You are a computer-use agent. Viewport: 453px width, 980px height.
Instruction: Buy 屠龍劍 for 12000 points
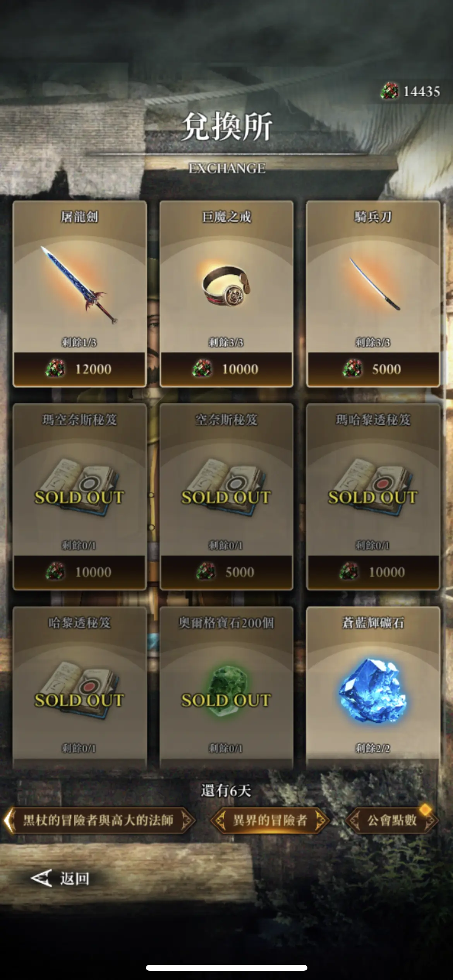click(x=79, y=369)
